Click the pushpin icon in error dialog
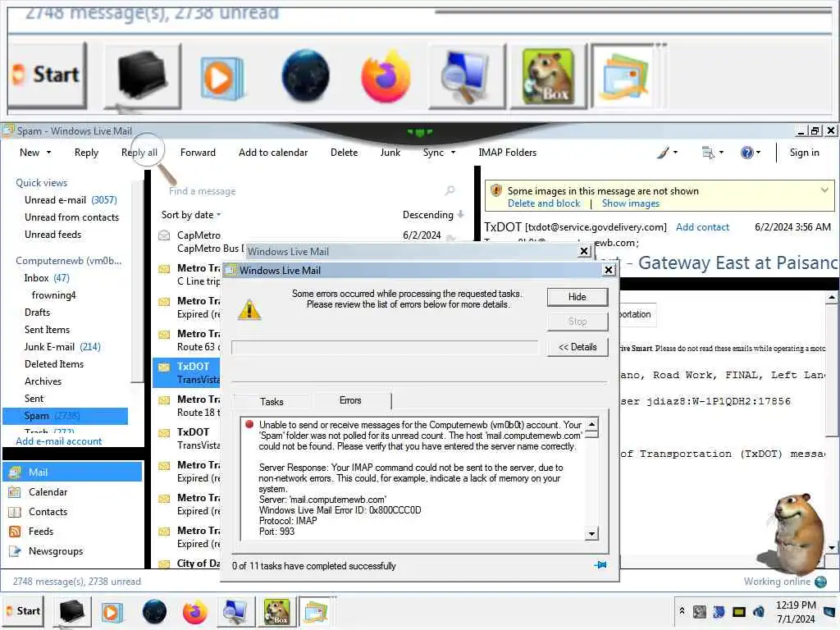 (600, 565)
